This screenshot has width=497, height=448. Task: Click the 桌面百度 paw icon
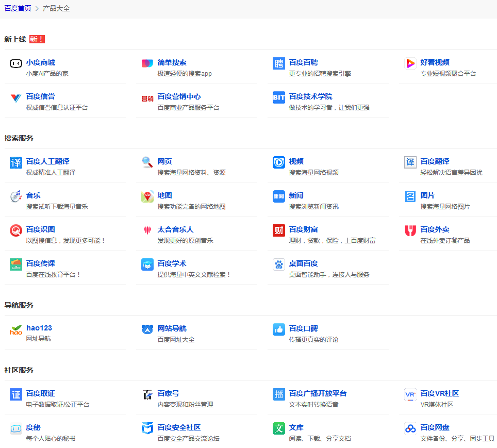(279, 264)
